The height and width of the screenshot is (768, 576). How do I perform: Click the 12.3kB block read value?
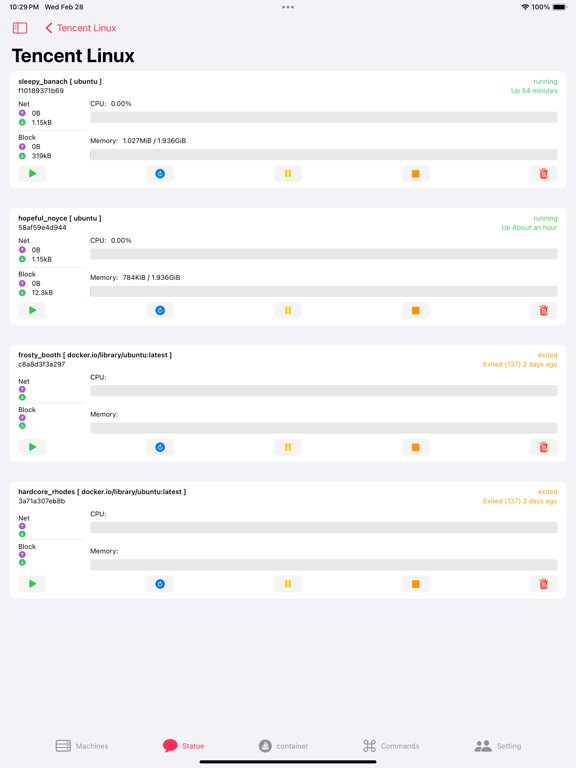pyautogui.click(x=42, y=292)
